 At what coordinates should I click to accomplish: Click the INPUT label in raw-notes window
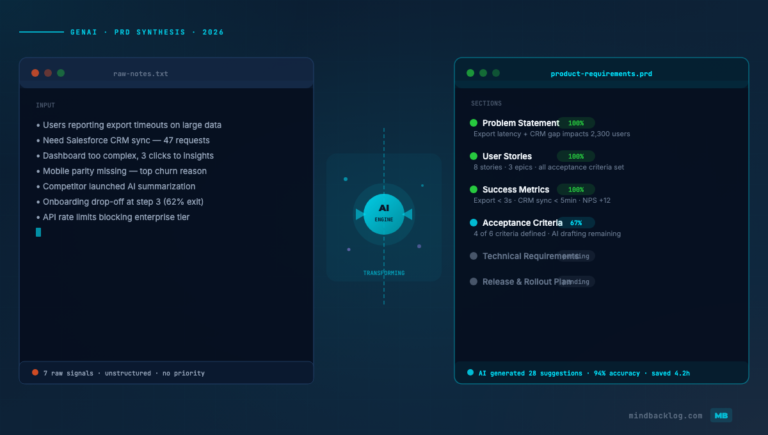click(45, 105)
